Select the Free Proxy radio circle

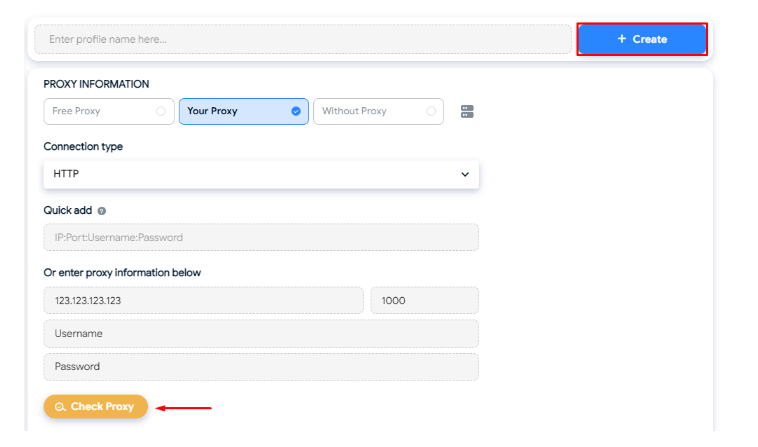(x=161, y=111)
